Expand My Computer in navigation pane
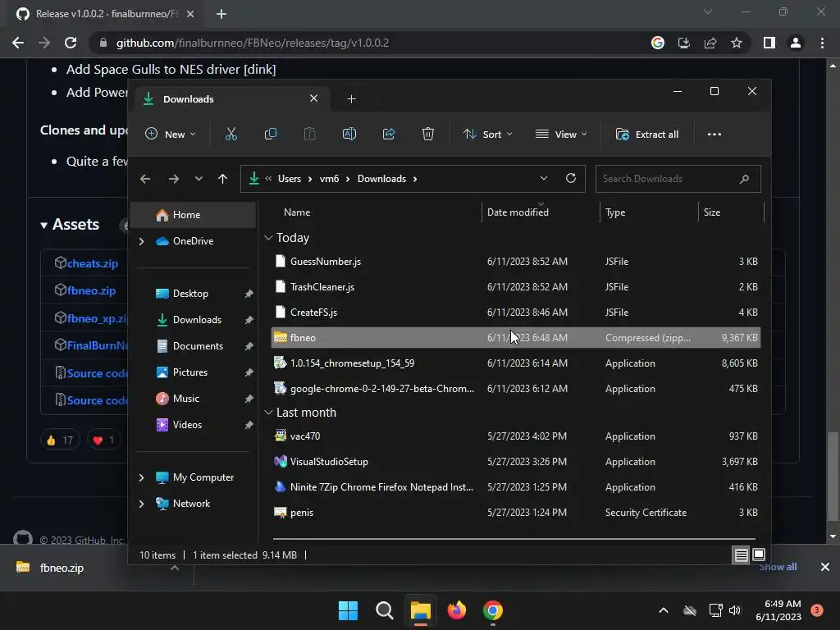The image size is (840, 630). [x=141, y=477]
